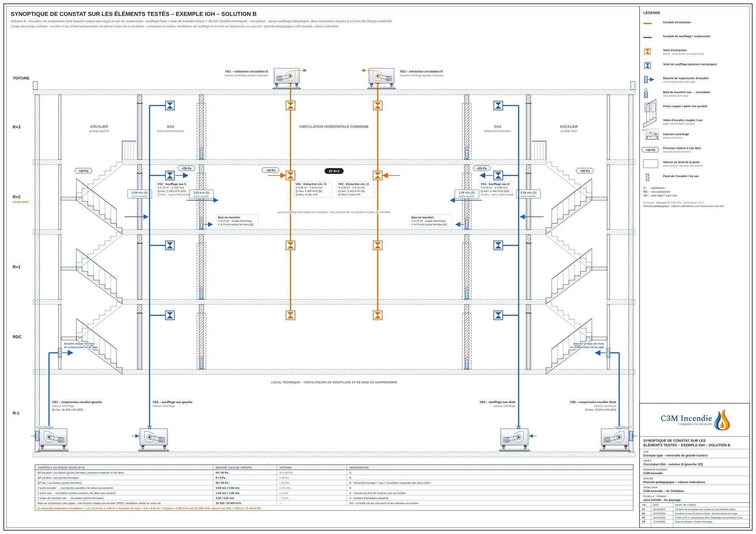Click the LOCAL TECHNIQUE sous-sol label
The image size is (756, 534).
(334, 383)
